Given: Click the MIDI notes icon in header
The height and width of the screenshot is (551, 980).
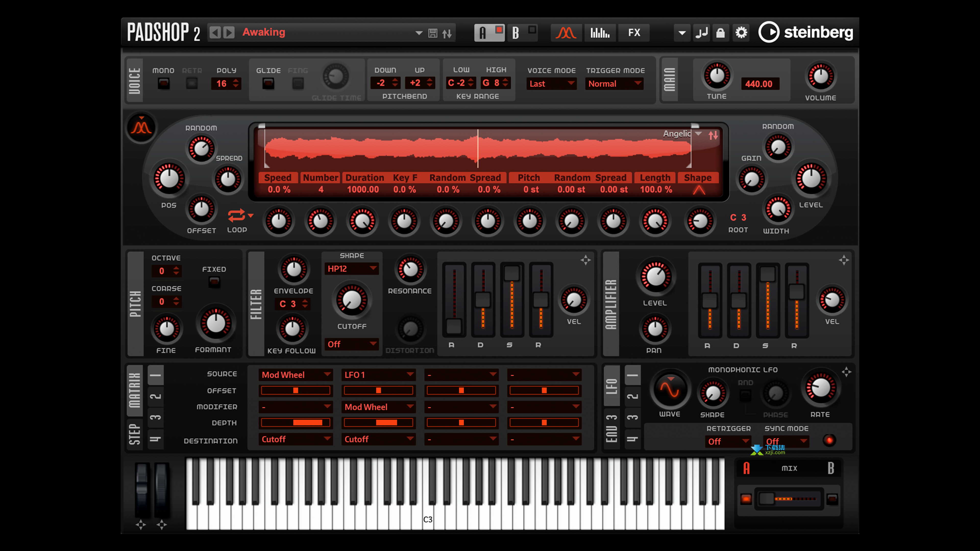Looking at the screenshot, I should click(701, 33).
